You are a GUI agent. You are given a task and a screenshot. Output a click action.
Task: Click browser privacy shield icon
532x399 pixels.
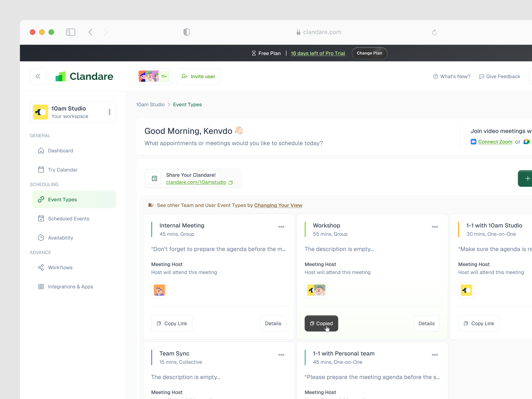[x=187, y=32]
